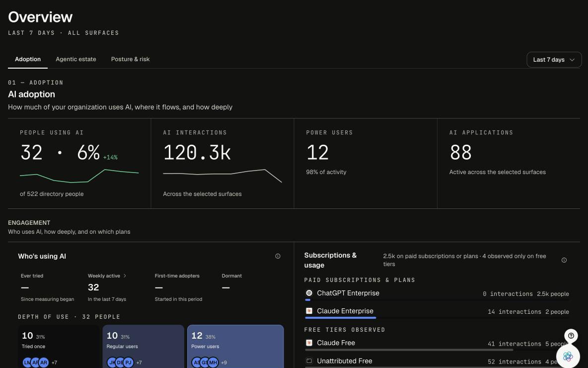The width and height of the screenshot is (588, 368).
Task: Show the +7 more under Tried once
Action: click(54, 363)
